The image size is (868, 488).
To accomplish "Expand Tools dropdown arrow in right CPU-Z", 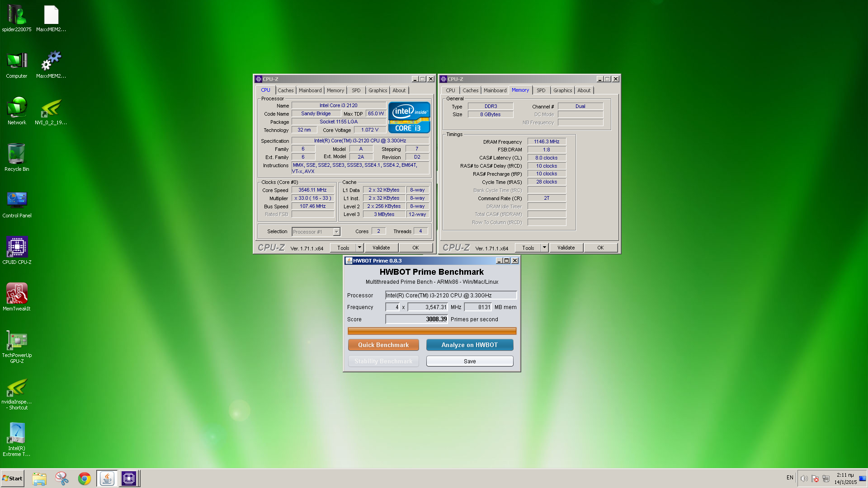I will point(545,248).
